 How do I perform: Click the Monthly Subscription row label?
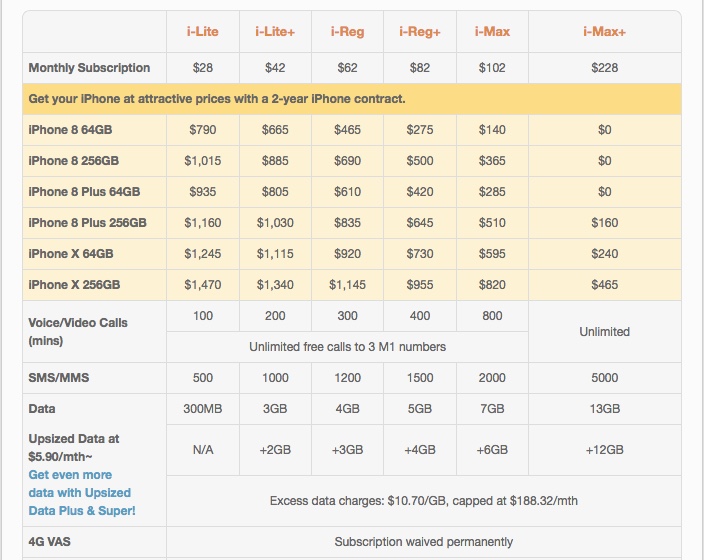(x=89, y=68)
